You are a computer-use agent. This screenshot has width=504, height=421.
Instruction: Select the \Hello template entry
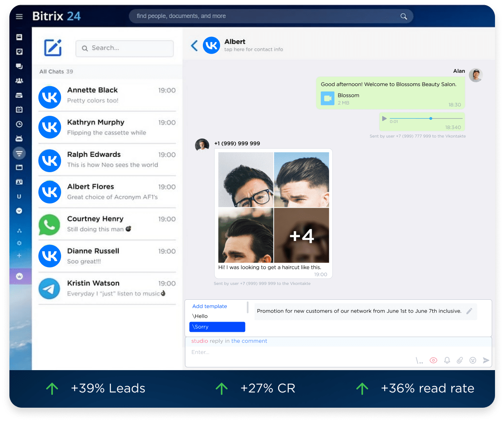[200, 316]
